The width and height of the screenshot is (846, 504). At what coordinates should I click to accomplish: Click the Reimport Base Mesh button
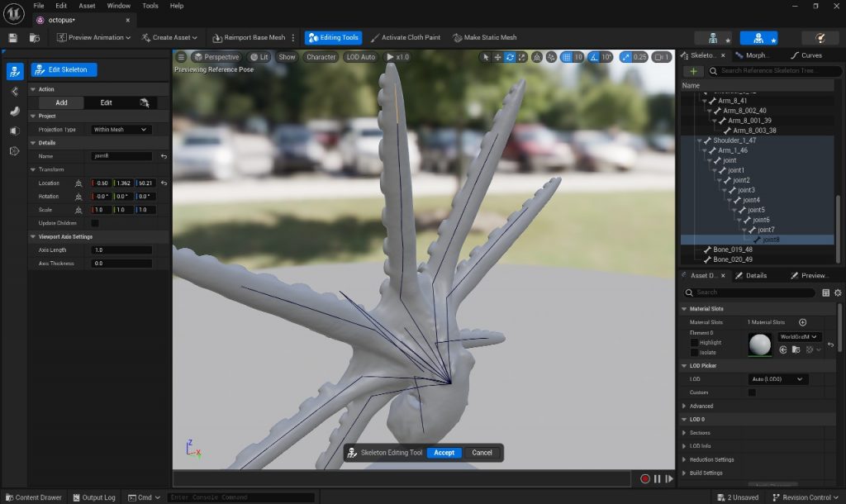click(249, 38)
